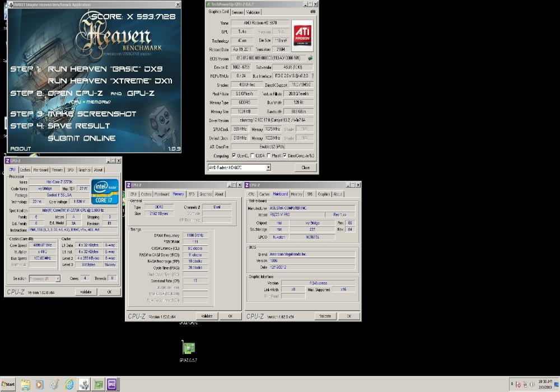560x392 pixels.
Task: Toggle the DirectCompute 5.0 checkbox
Action: coord(284,156)
